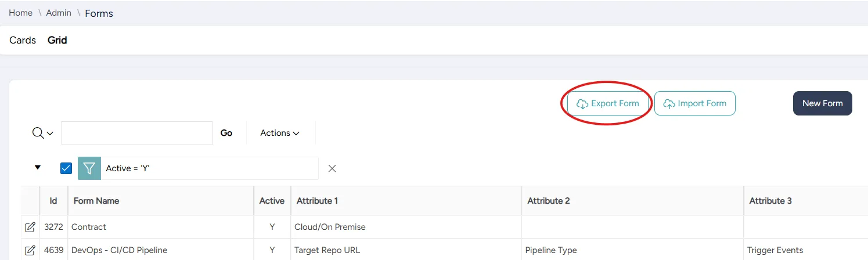The width and height of the screenshot is (868, 260).
Task: Collapse the filter section triangle
Action: pos(38,167)
